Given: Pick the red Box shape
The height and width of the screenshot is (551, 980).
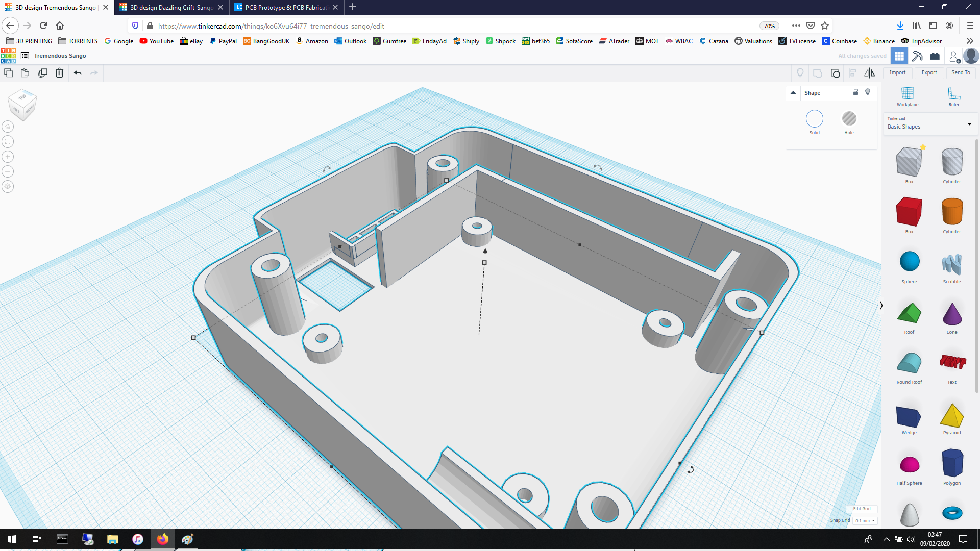Looking at the screenshot, I should click(909, 212).
